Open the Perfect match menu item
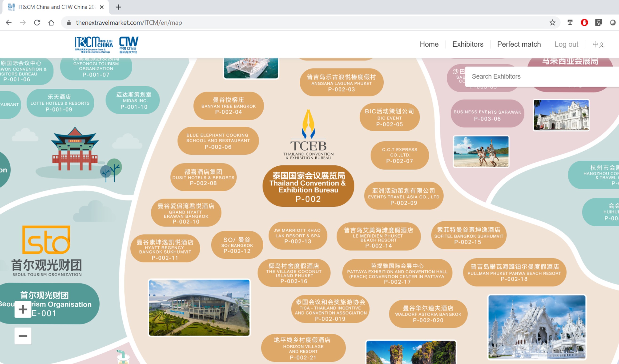The image size is (619, 364). pyautogui.click(x=519, y=44)
